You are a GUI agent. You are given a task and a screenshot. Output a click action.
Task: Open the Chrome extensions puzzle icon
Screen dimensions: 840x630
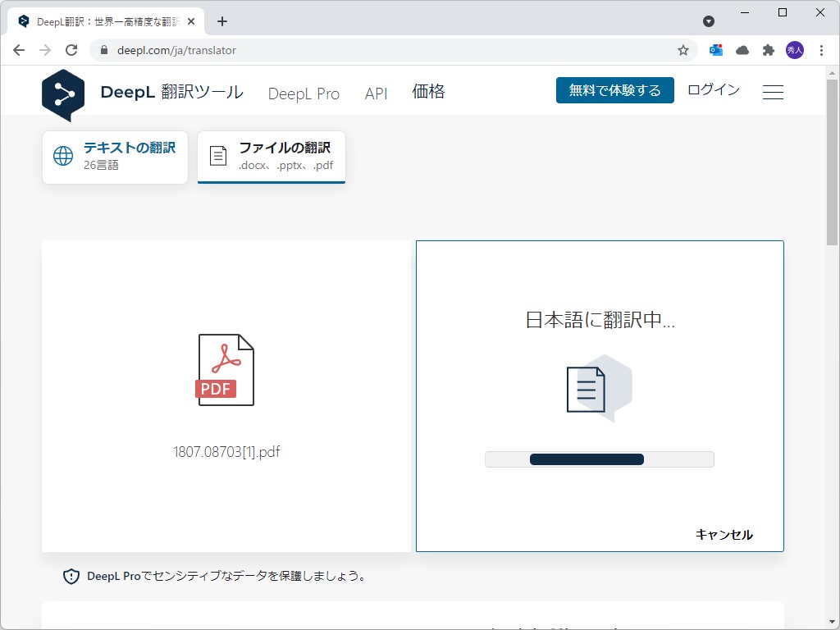coord(768,49)
